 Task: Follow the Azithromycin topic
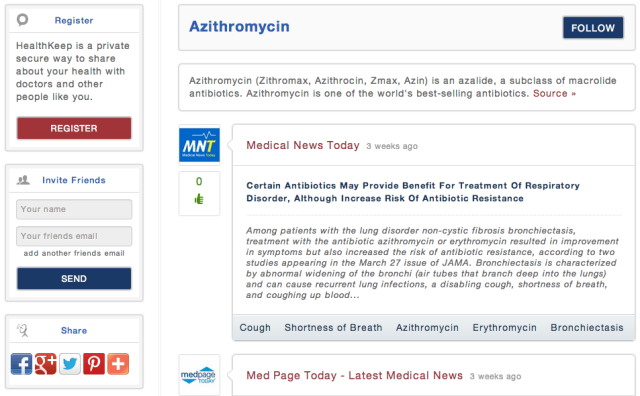pyautogui.click(x=593, y=28)
